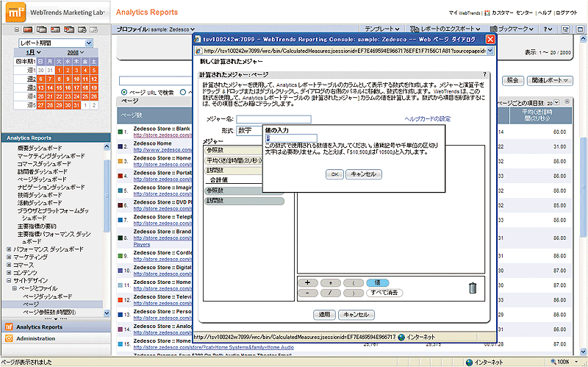
Task: Click the Administration panel icon
Action: click(x=9, y=338)
